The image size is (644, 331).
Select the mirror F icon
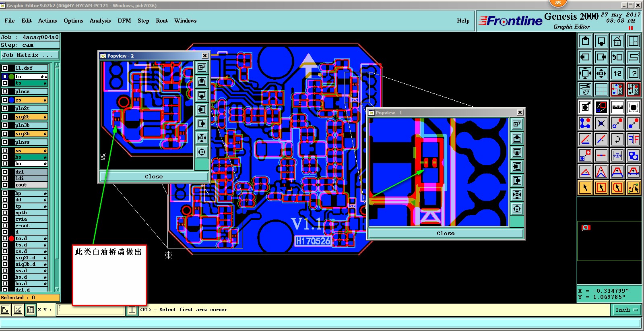(x=634, y=139)
